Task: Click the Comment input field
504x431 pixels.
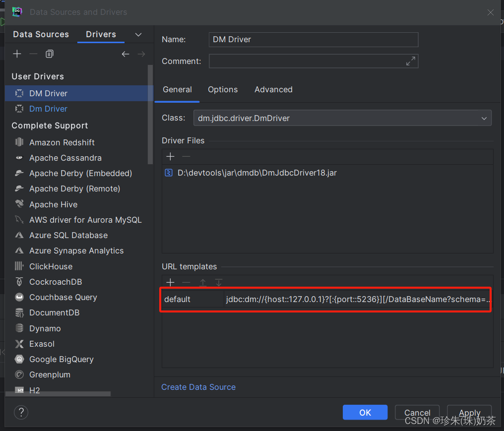Action: coord(314,61)
